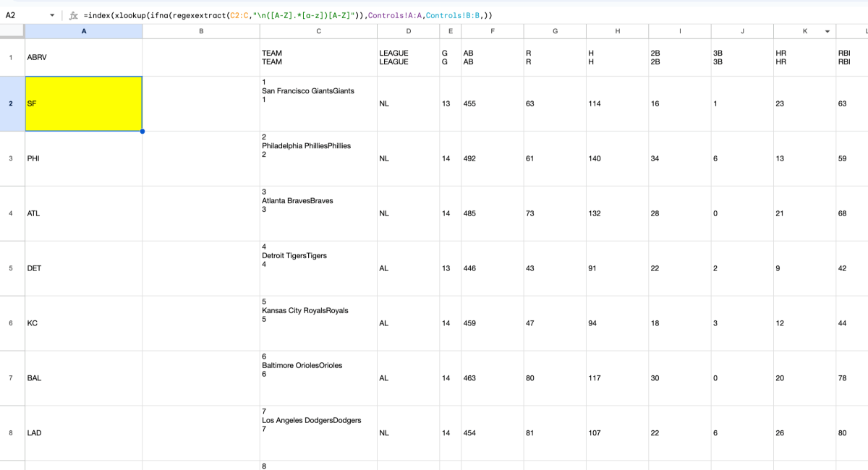
Task: Select column J header
Action: pos(742,31)
